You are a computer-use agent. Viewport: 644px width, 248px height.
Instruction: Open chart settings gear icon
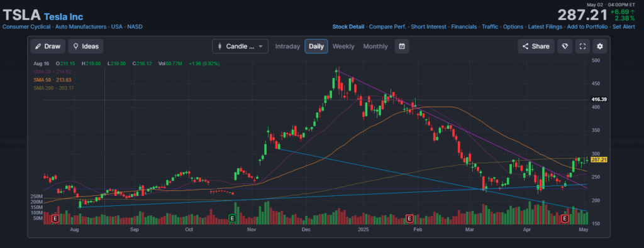(x=599, y=46)
